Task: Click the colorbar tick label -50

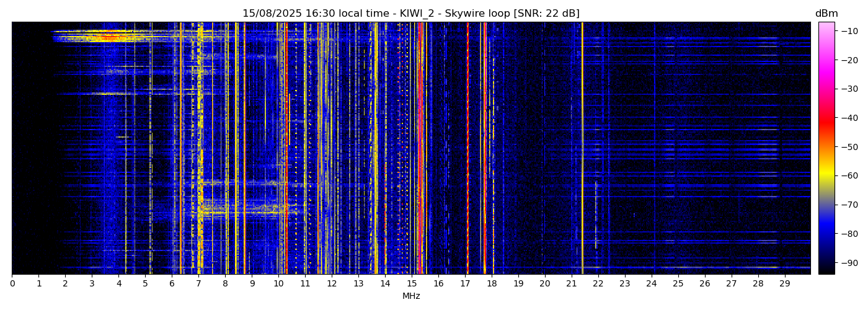Action: pos(849,147)
